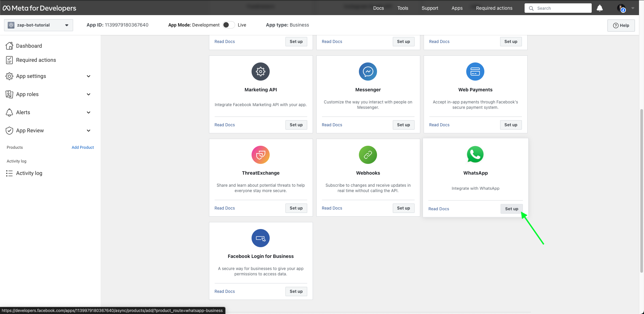Set up Facebook Login for Business
Viewport: 644px width, 314px height.
[x=296, y=291]
